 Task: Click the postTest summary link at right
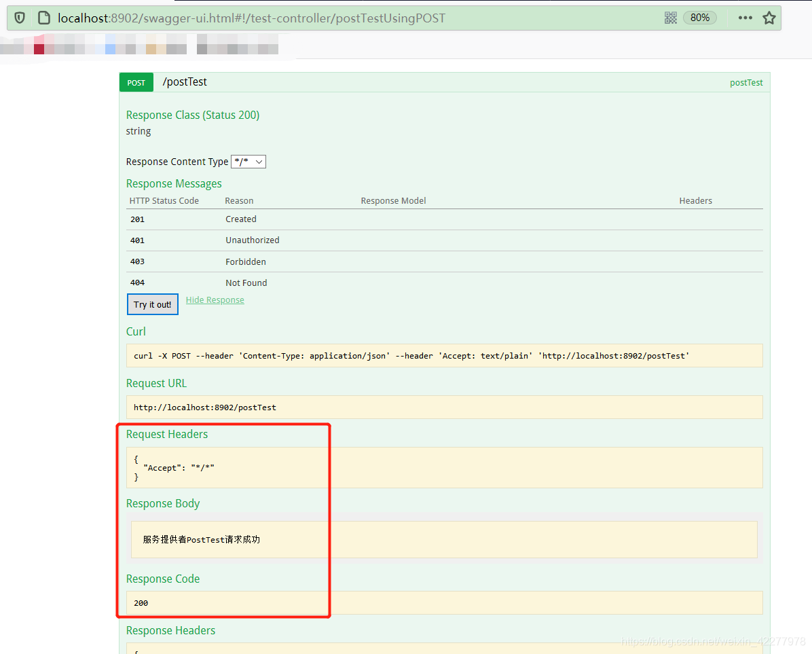[746, 83]
